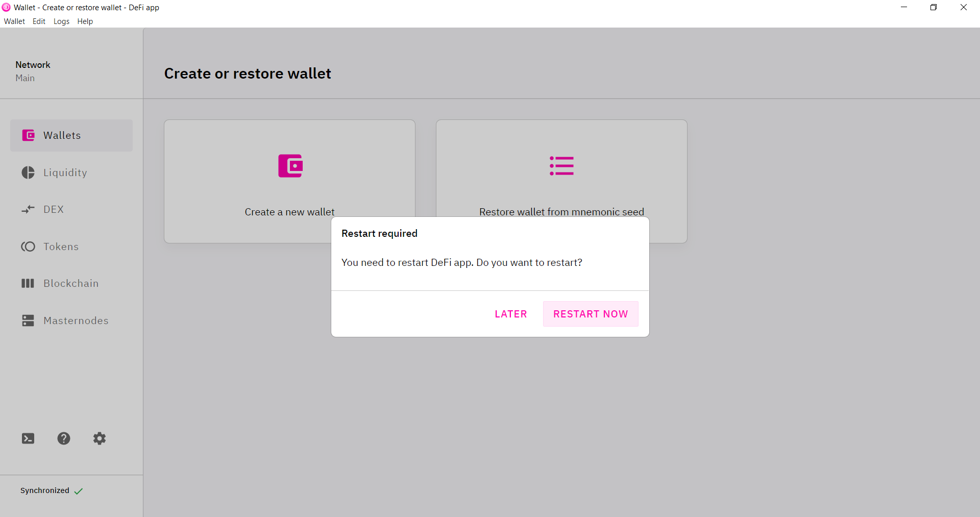The width and height of the screenshot is (980, 517).
Task: Click the restart confirmation message text
Action: click(461, 262)
